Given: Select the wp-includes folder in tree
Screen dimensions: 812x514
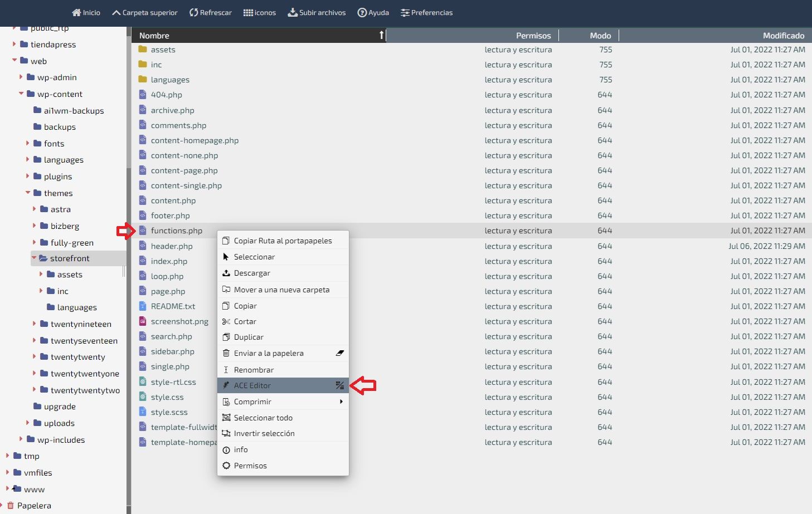Looking at the screenshot, I should (61, 440).
